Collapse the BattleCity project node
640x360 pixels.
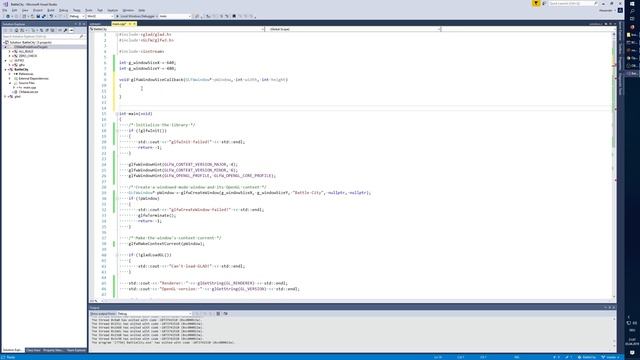[6, 69]
